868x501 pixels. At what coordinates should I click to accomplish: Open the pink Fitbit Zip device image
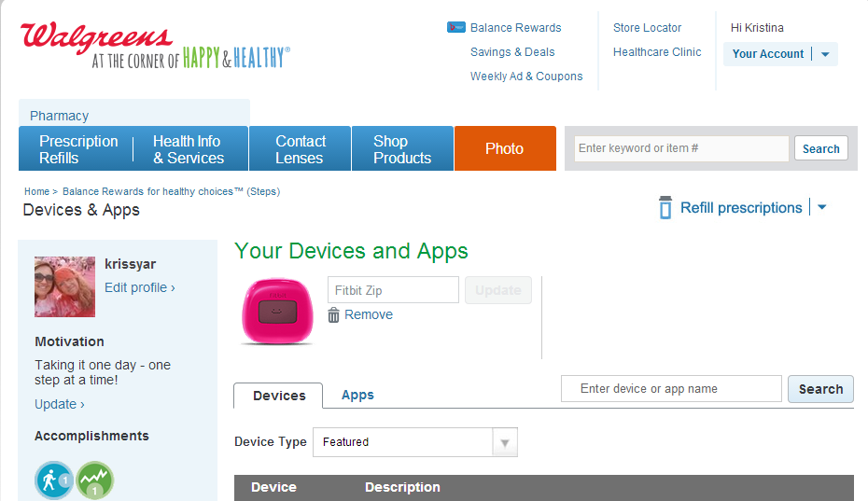277,311
